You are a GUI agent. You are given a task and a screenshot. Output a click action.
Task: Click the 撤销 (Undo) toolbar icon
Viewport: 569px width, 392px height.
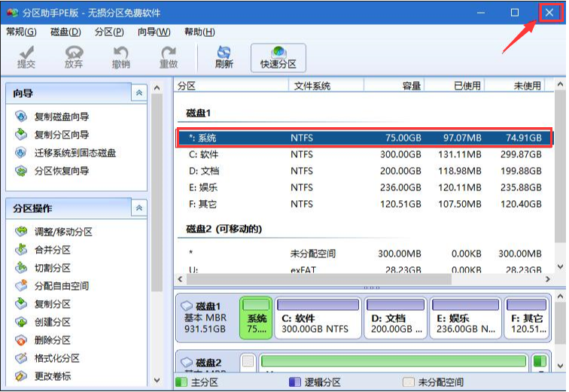(120, 57)
